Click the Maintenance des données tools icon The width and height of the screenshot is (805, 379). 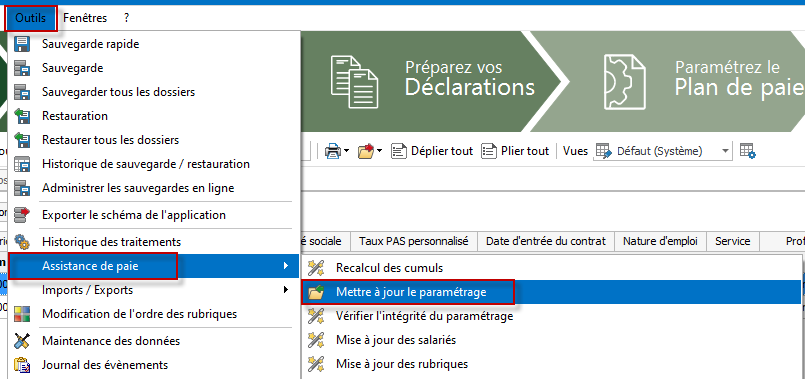tap(22, 340)
